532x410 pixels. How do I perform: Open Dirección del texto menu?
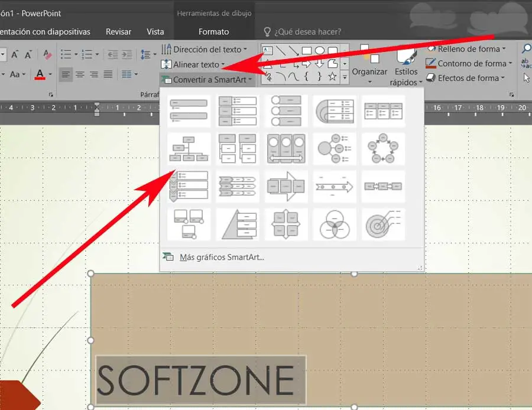click(x=205, y=50)
